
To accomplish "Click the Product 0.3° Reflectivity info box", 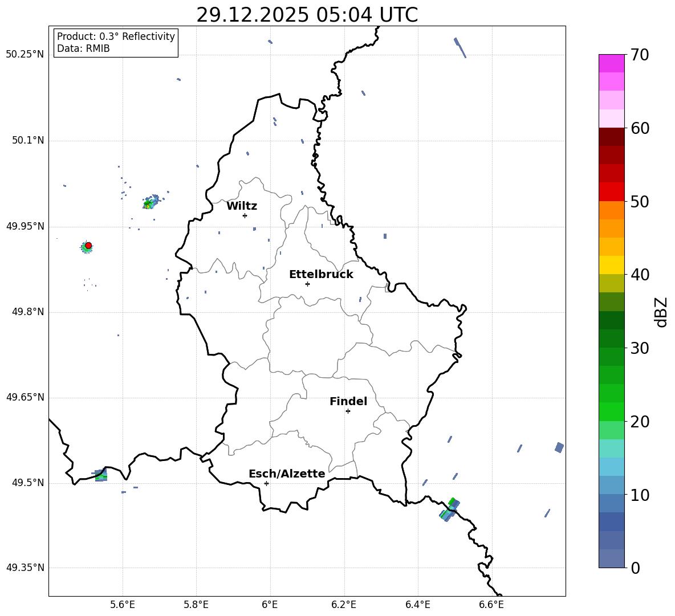I will tap(116, 43).
